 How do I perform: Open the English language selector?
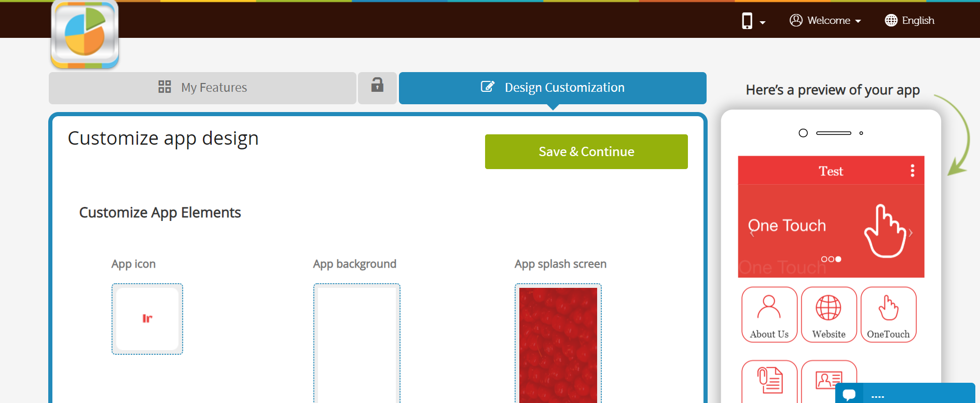pos(909,21)
